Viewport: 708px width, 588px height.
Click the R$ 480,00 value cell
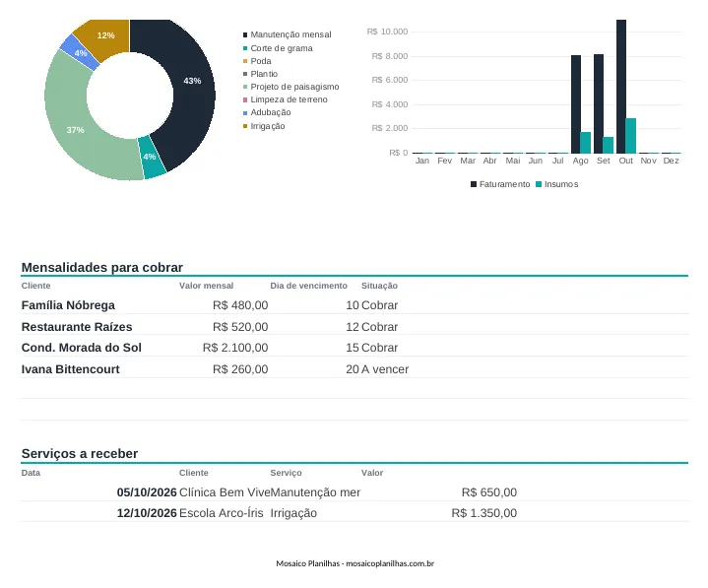tap(240, 305)
